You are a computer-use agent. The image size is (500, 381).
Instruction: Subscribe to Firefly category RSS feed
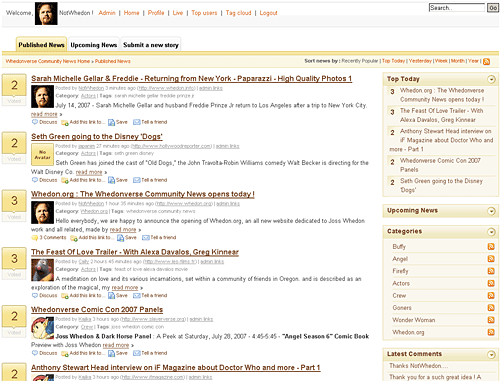point(491,271)
